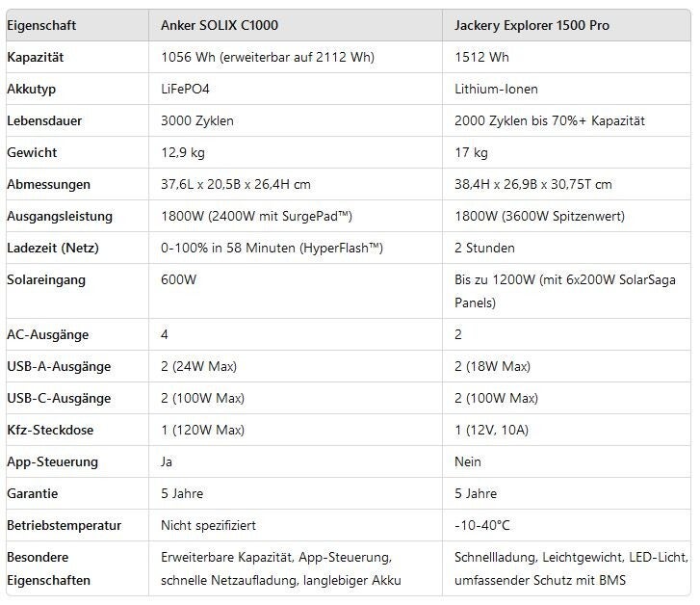Click the "2 (24W Max)" USB-A cell
This screenshot has width=700, height=605.
[198, 366]
